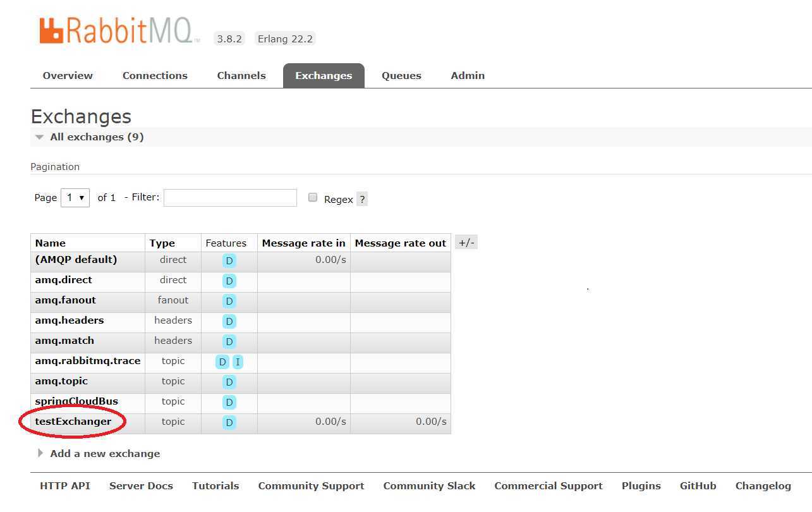Click the D badge in testExchanger row

tap(229, 422)
